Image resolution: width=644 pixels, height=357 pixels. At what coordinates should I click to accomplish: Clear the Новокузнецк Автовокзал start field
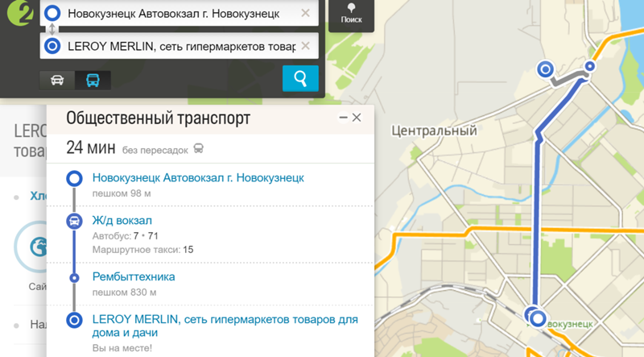pos(305,13)
